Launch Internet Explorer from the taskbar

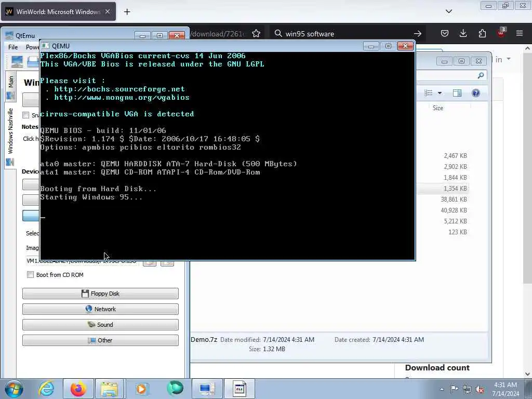[x=46, y=389]
